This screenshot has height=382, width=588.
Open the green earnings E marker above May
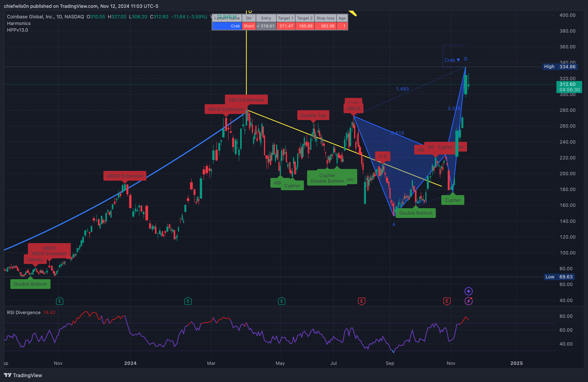pos(282,301)
